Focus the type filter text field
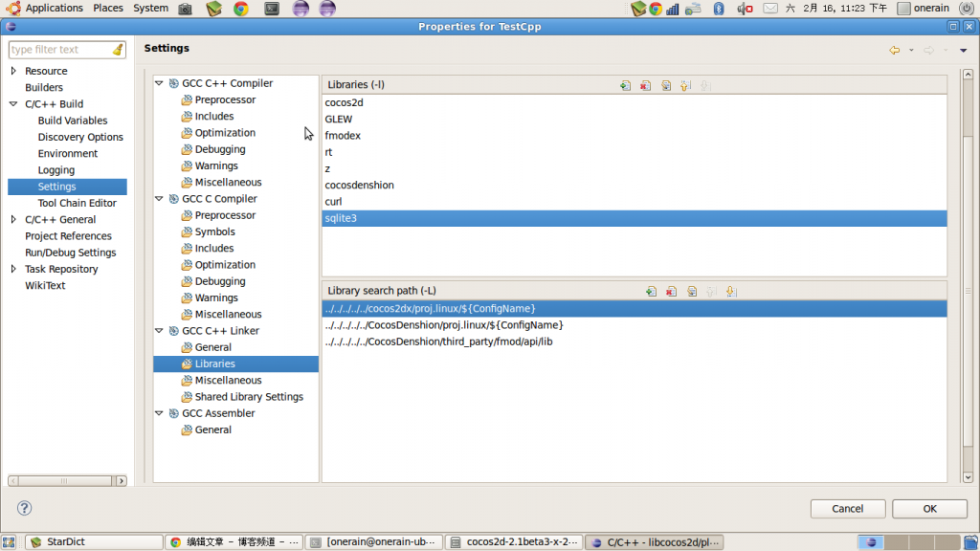Screen dimensions: 980x551 pyautogui.click(x=60, y=50)
